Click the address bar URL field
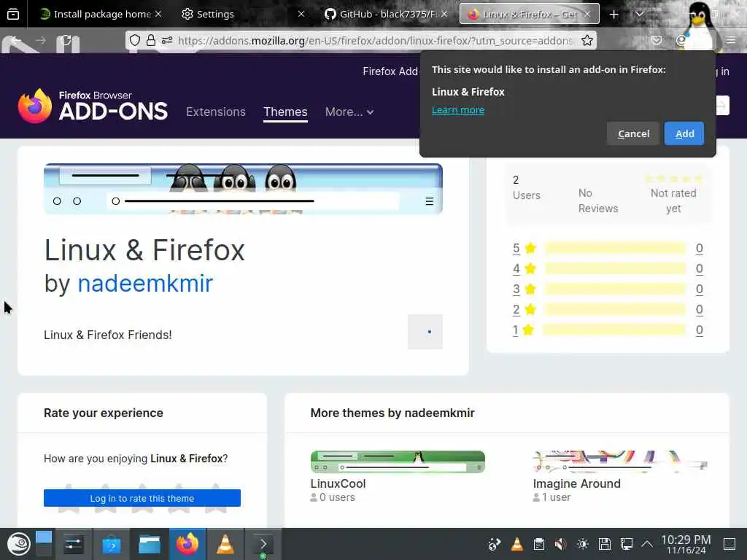The image size is (747, 560). pyautogui.click(x=375, y=41)
